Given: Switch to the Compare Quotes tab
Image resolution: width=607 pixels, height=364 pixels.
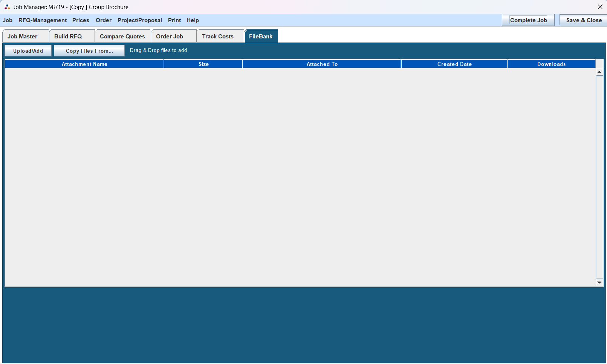Looking at the screenshot, I should [x=122, y=36].
